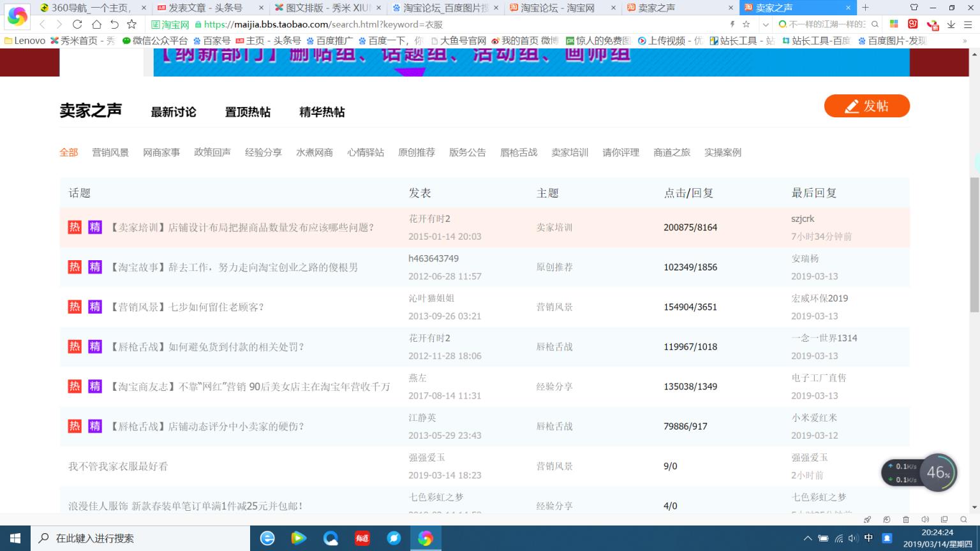Click the undo close tab arrow icon
This screenshot has height=551, width=980.
click(114, 24)
